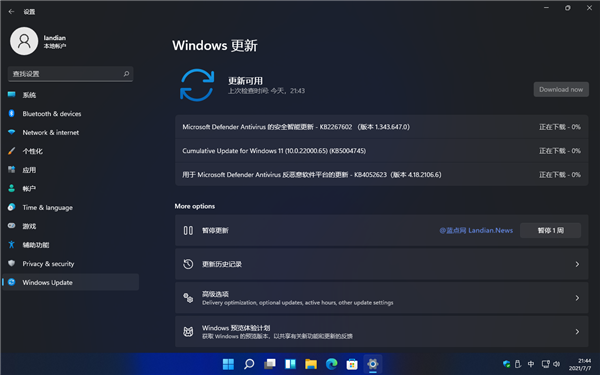Expand 更新历史记录 with its chevron
The height and width of the screenshot is (375, 600).
[577, 264]
